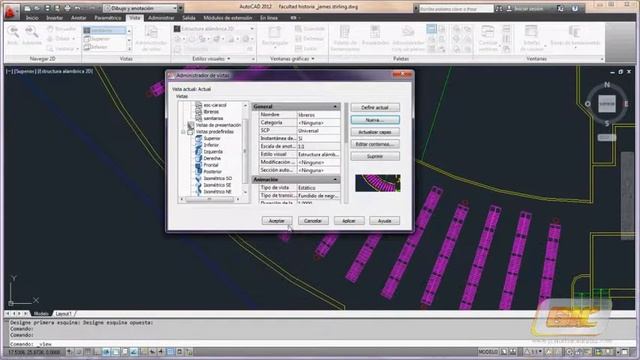Switch to the Administrar ribbon tab
640x360 pixels.
[161, 18]
